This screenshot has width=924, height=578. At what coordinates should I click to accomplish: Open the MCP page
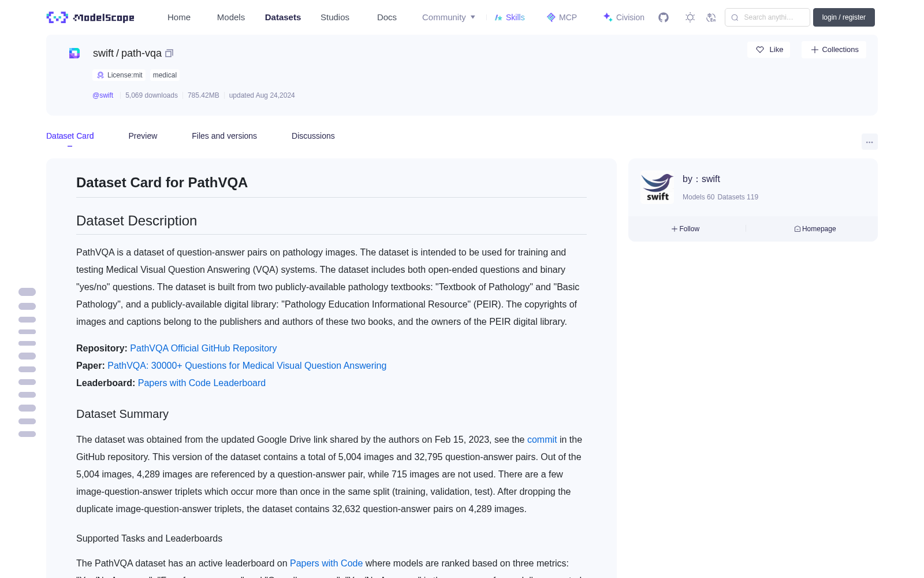[x=561, y=17]
